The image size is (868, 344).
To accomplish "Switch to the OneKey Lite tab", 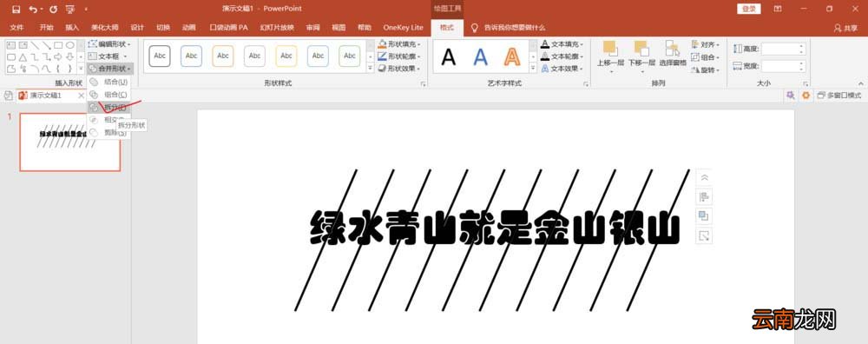I will click(x=403, y=27).
